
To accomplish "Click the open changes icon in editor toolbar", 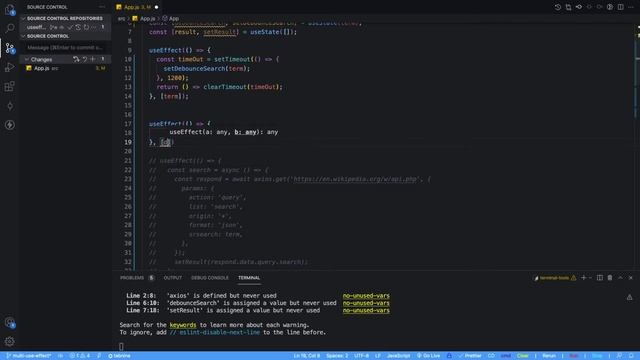I will click(x=568, y=7).
